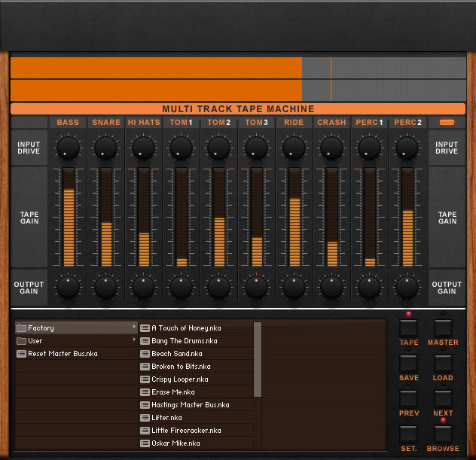Expand the User folder arrow
This screenshot has width=476, height=460.
134,340
